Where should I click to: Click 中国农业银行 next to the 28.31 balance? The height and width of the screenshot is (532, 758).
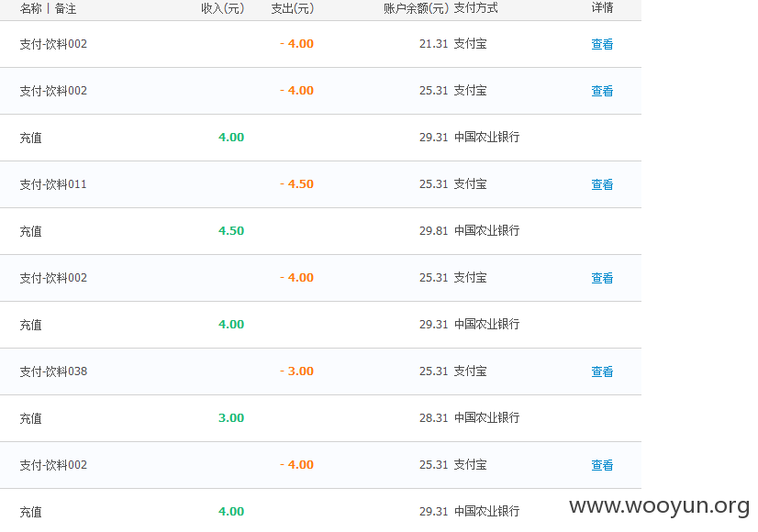point(486,417)
